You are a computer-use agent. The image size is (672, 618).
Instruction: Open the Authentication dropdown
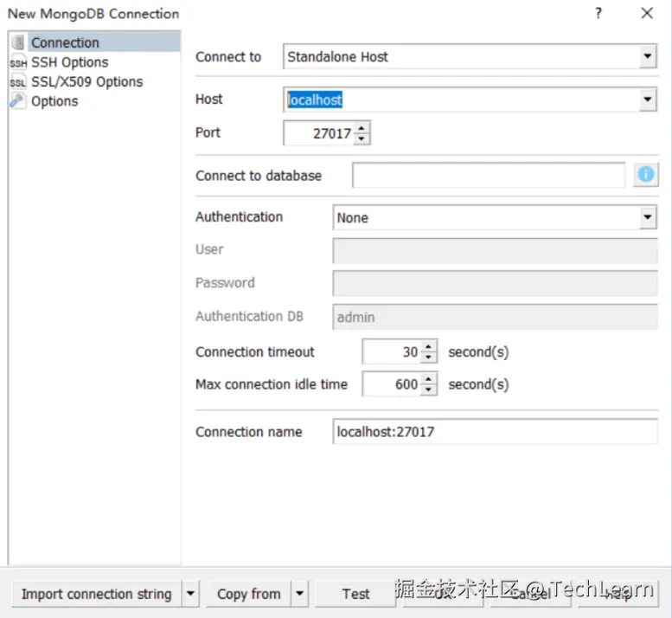coord(495,217)
